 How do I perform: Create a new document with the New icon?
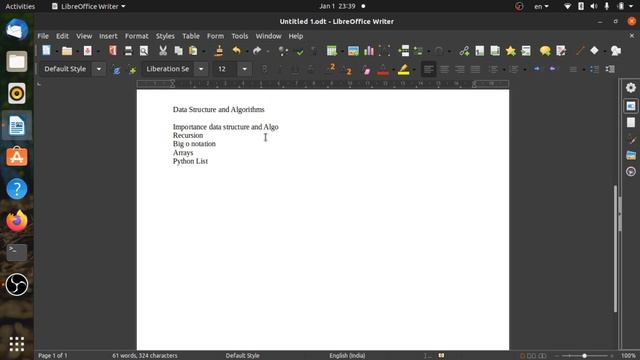click(46, 51)
